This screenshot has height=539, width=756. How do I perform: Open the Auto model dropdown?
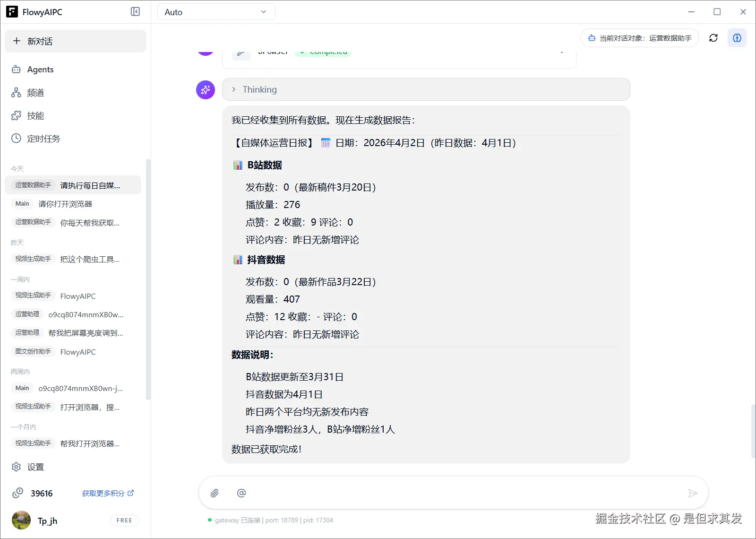(215, 11)
